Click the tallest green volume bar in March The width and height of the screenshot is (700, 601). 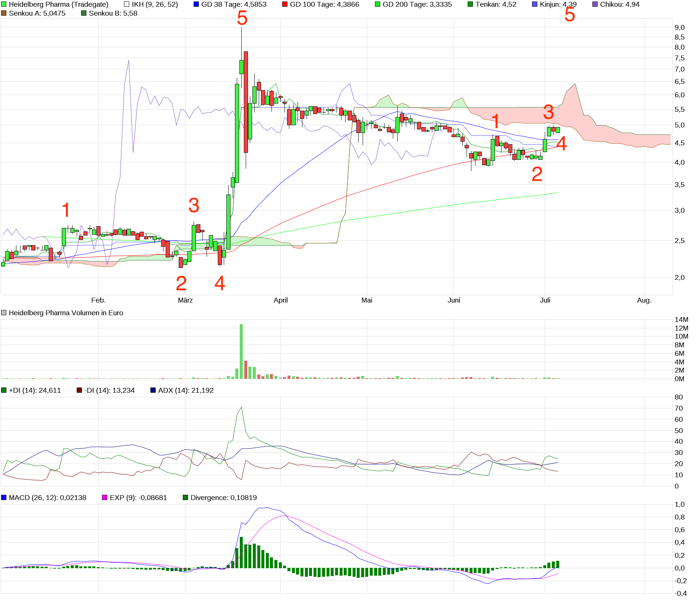pos(241,351)
